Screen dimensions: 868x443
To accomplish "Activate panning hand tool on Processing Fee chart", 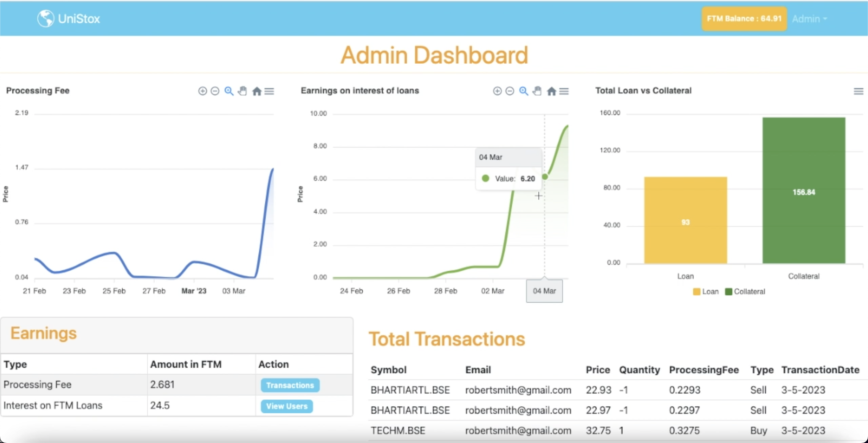I will click(242, 91).
